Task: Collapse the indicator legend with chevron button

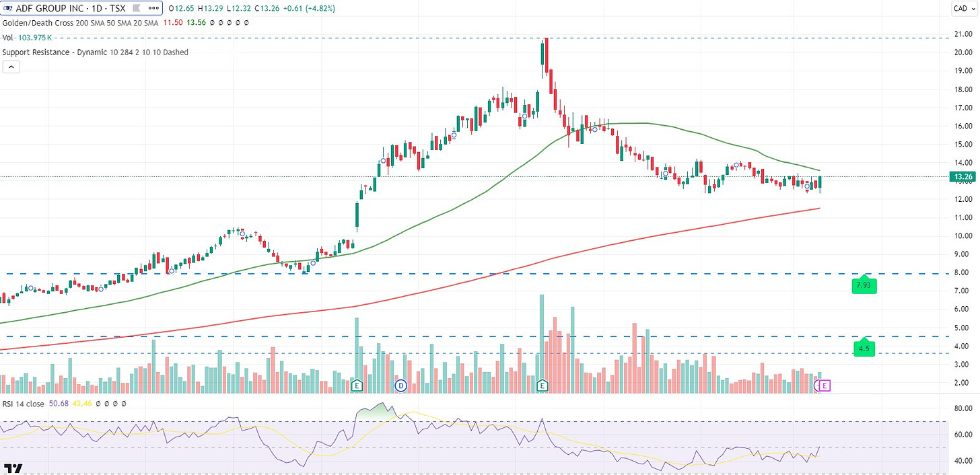Action: click(11, 67)
